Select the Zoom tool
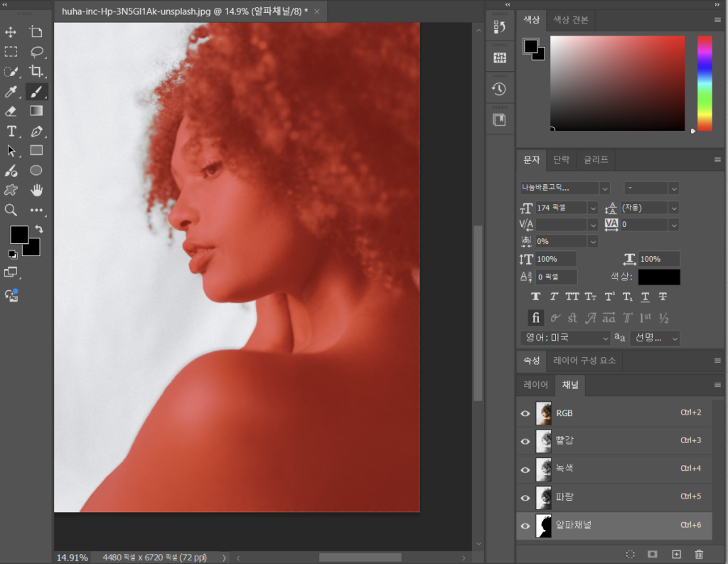728x564 pixels. tap(11, 210)
